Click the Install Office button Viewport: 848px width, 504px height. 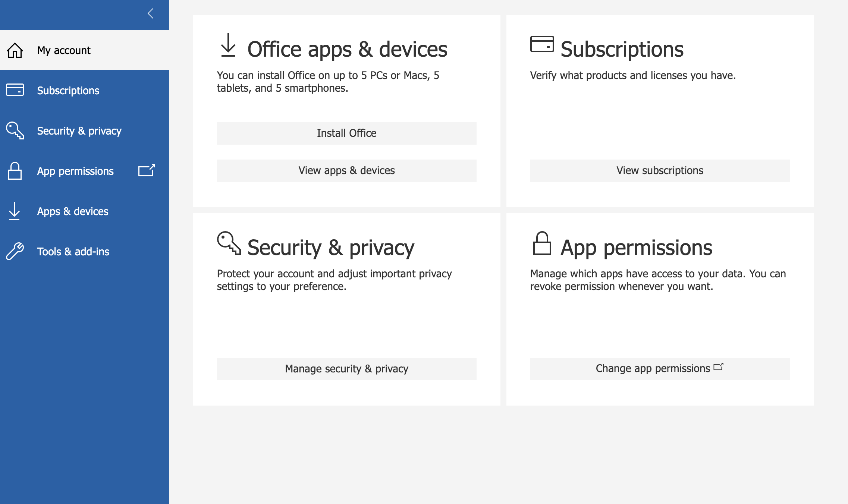click(347, 133)
